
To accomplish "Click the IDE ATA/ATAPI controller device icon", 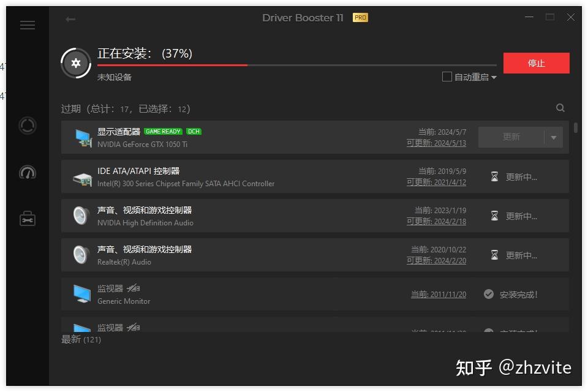I will pos(83,179).
